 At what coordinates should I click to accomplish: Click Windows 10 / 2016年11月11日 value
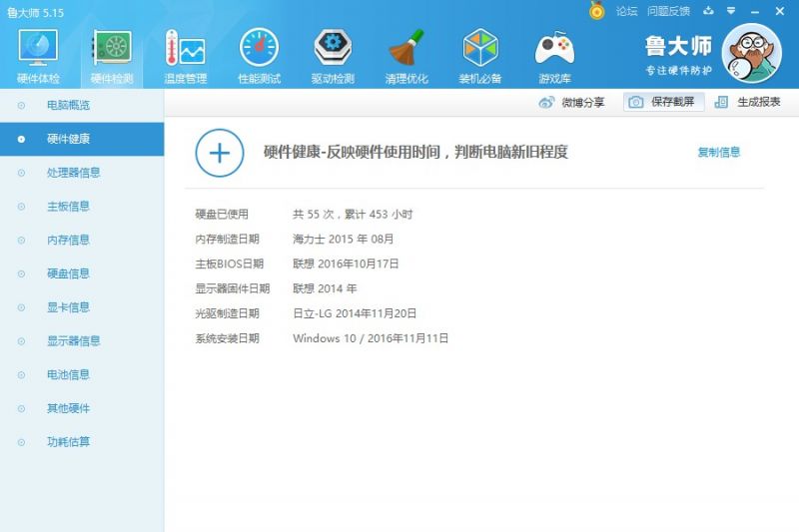coord(371,338)
